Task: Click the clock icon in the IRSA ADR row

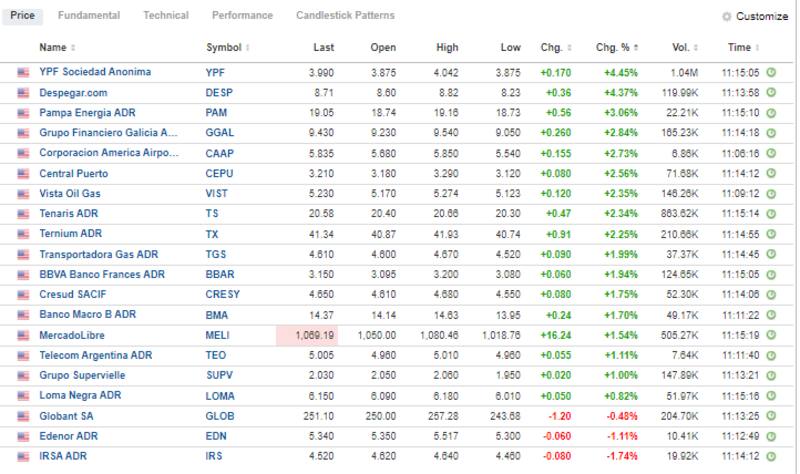Action: coord(771,457)
